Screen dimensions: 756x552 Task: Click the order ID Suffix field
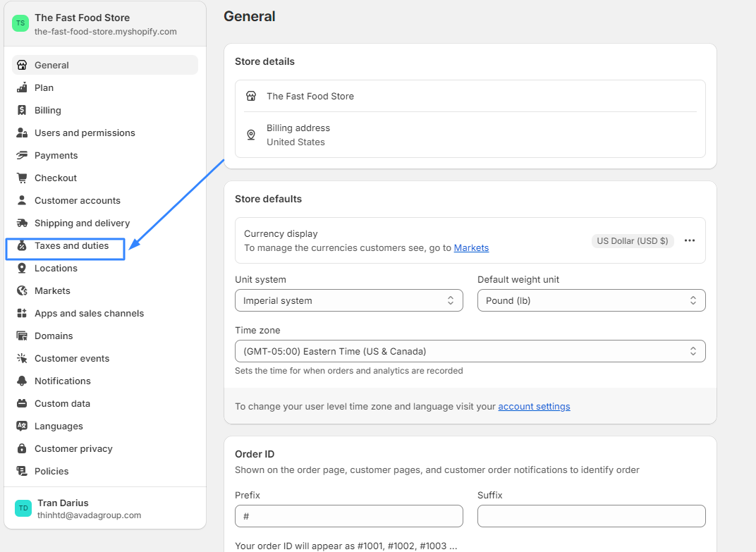click(x=591, y=515)
